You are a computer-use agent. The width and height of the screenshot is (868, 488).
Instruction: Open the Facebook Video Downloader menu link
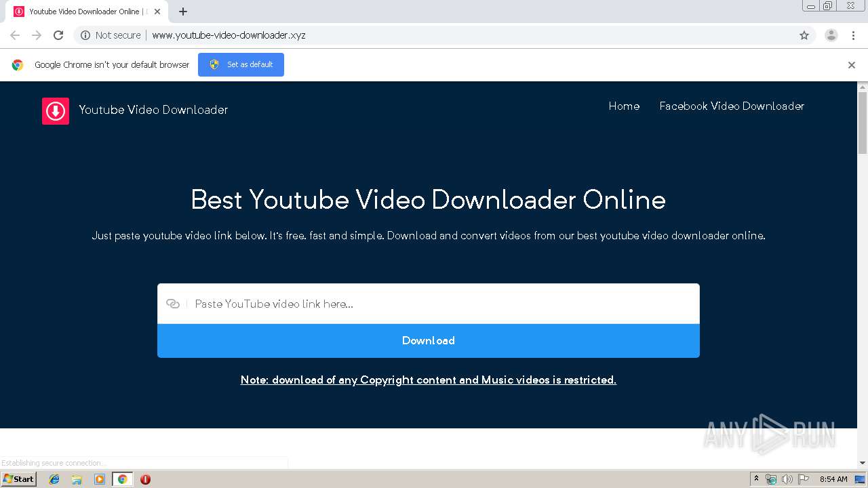(732, 106)
